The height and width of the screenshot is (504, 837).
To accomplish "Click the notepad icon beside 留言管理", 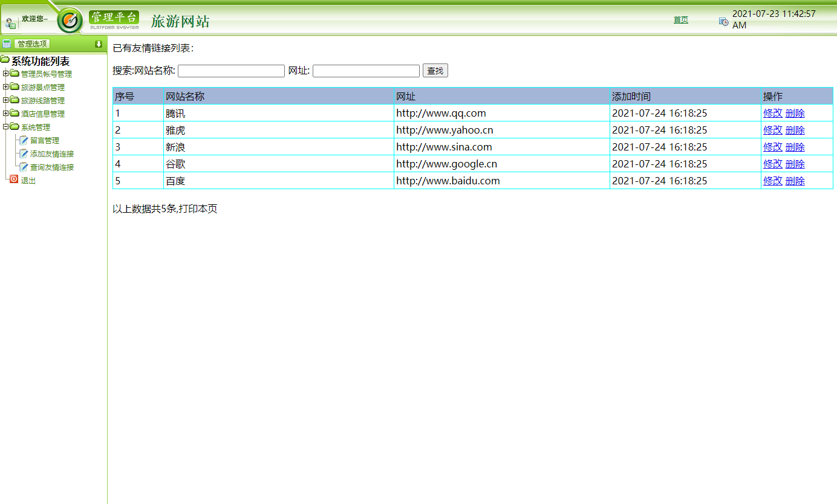I will tap(24, 140).
